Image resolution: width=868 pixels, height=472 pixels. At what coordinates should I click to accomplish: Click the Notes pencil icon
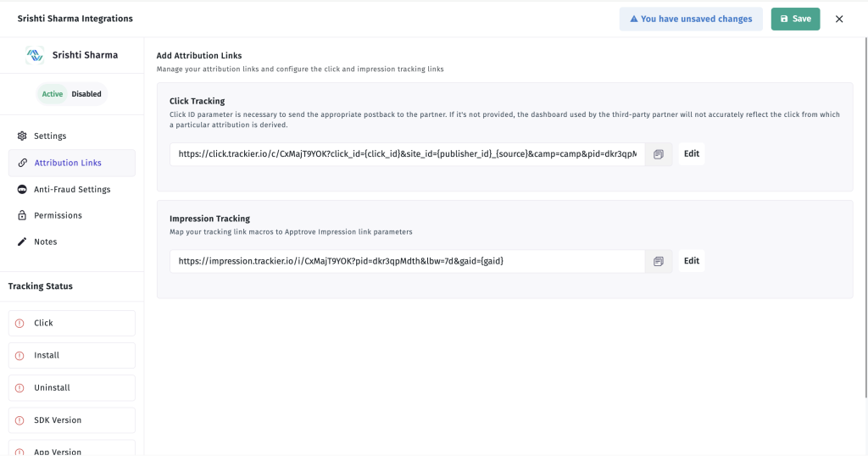coord(22,242)
